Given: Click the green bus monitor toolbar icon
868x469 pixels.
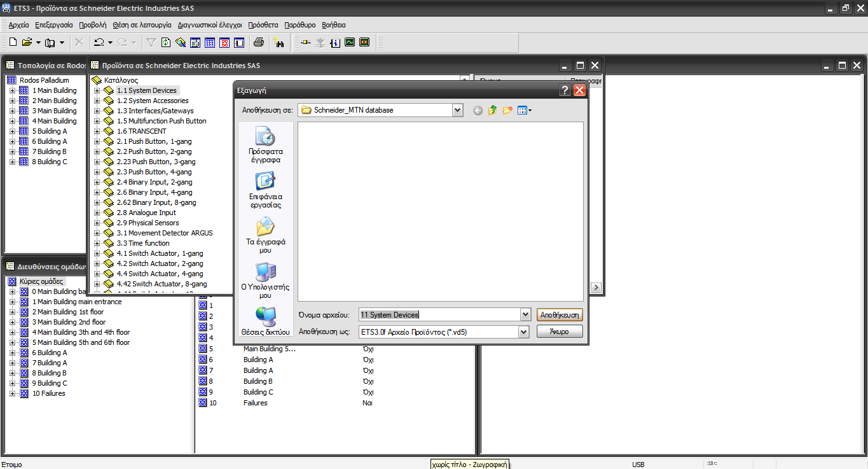Looking at the screenshot, I should point(350,43).
